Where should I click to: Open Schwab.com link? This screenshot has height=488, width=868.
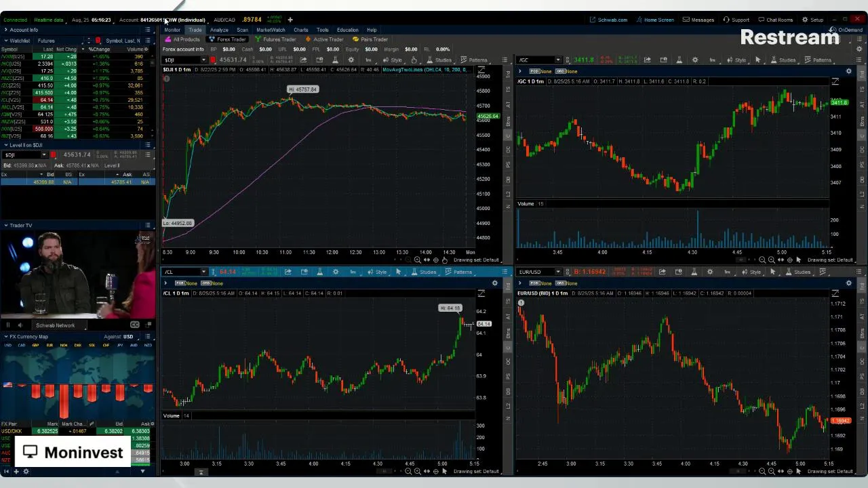pyautogui.click(x=608, y=20)
